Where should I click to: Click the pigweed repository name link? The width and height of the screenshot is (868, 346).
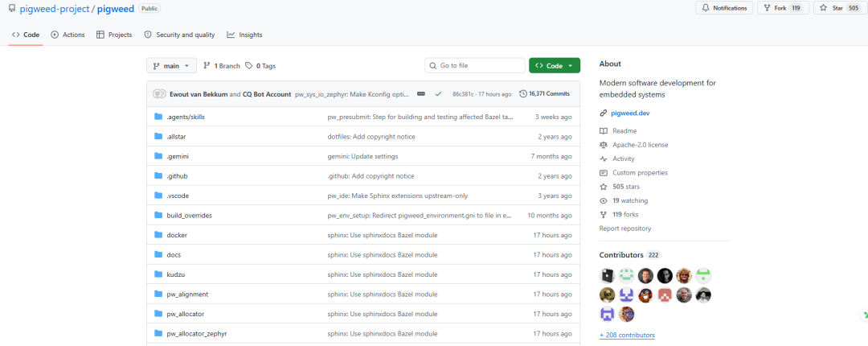[x=115, y=8]
